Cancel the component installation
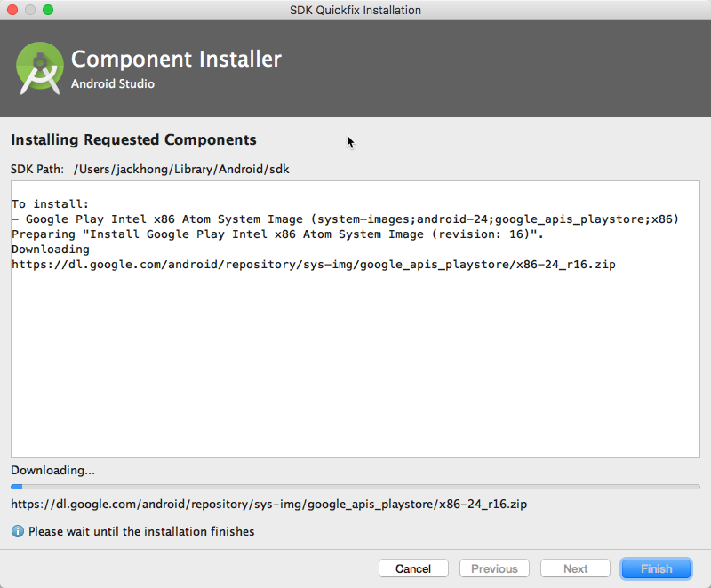 (x=413, y=568)
